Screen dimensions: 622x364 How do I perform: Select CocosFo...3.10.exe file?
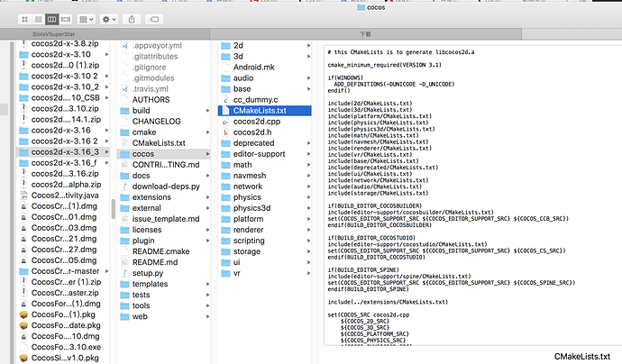tap(65, 348)
